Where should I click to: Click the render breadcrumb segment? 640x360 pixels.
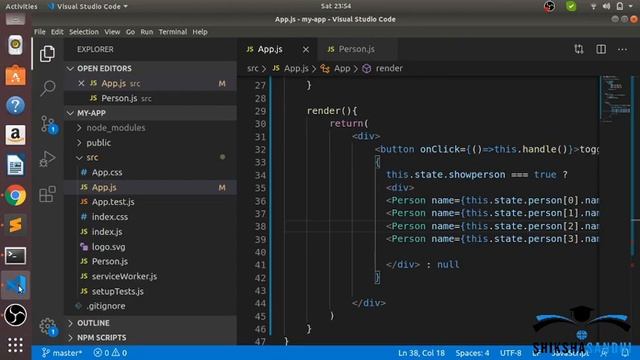pos(383,69)
